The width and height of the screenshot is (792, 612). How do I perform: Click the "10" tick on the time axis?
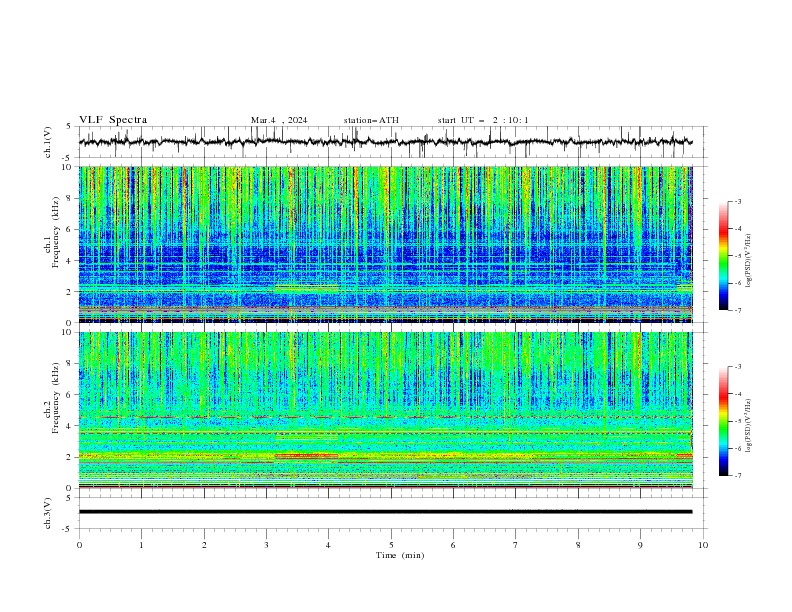point(703,545)
